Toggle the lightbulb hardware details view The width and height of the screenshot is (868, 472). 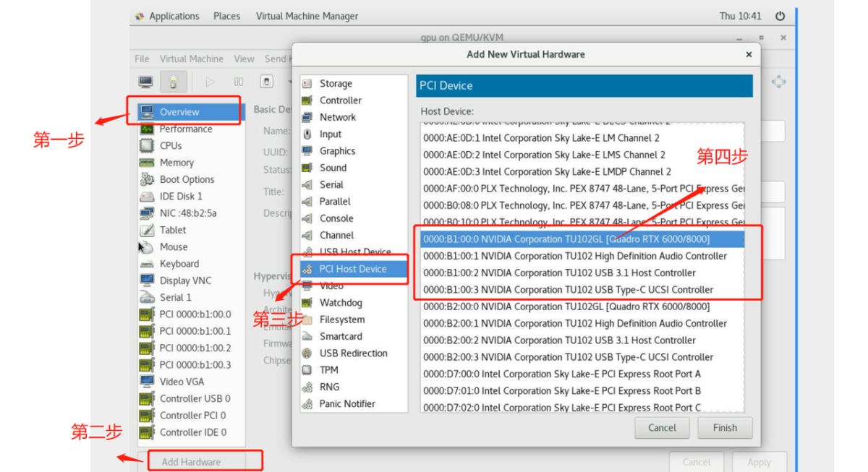tap(174, 82)
